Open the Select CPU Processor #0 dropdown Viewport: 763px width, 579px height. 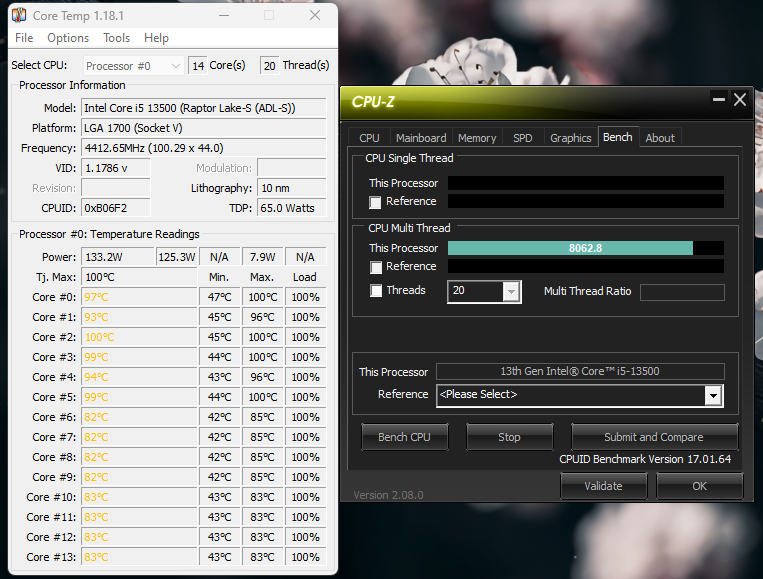click(133, 66)
